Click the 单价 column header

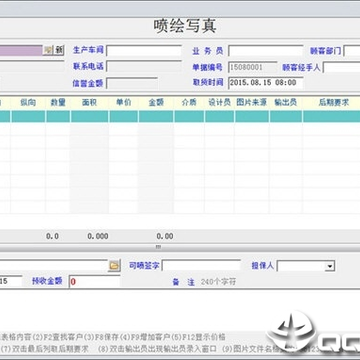click(123, 103)
